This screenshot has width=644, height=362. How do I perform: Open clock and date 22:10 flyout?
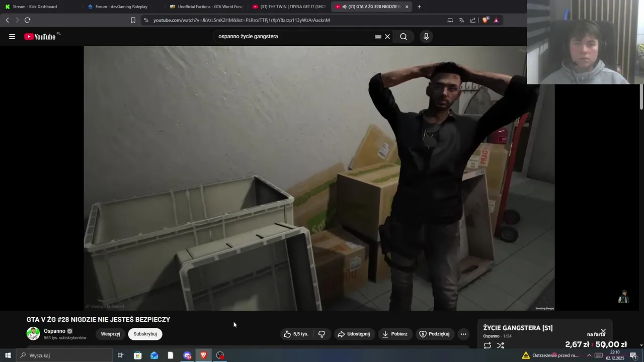(x=615, y=355)
